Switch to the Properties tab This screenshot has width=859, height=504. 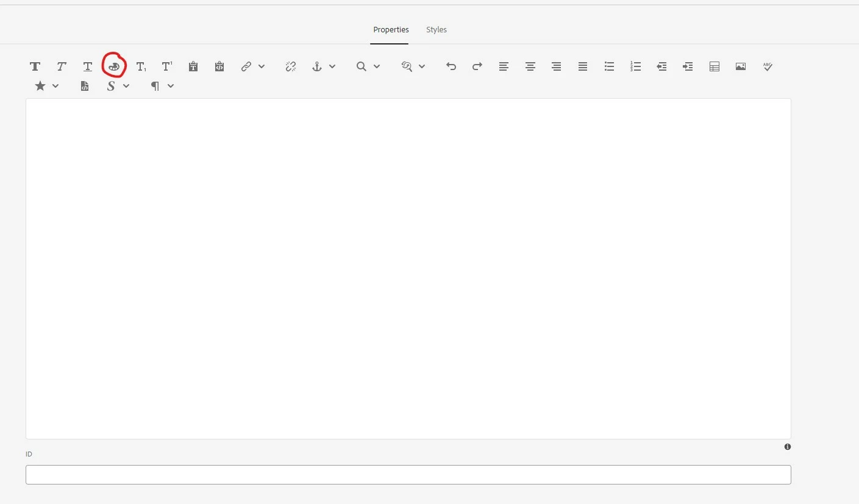click(391, 29)
